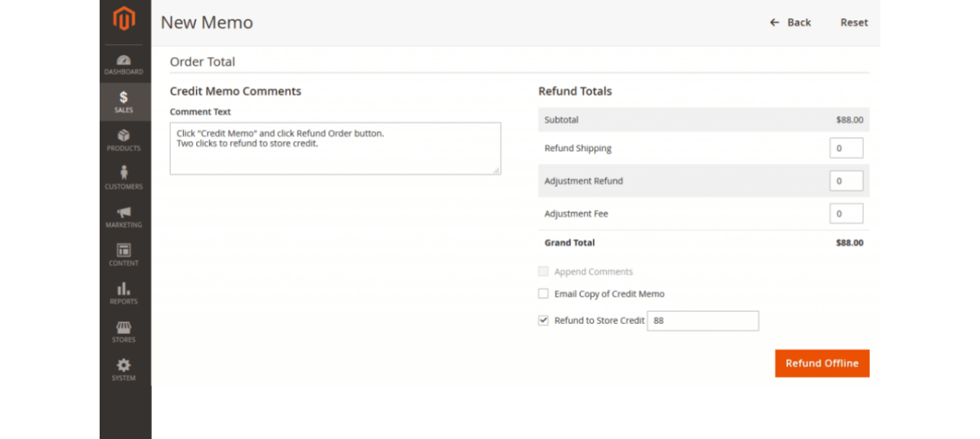Go Back using the arrow button
The height and width of the screenshot is (439, 980).
click(790, 22)
